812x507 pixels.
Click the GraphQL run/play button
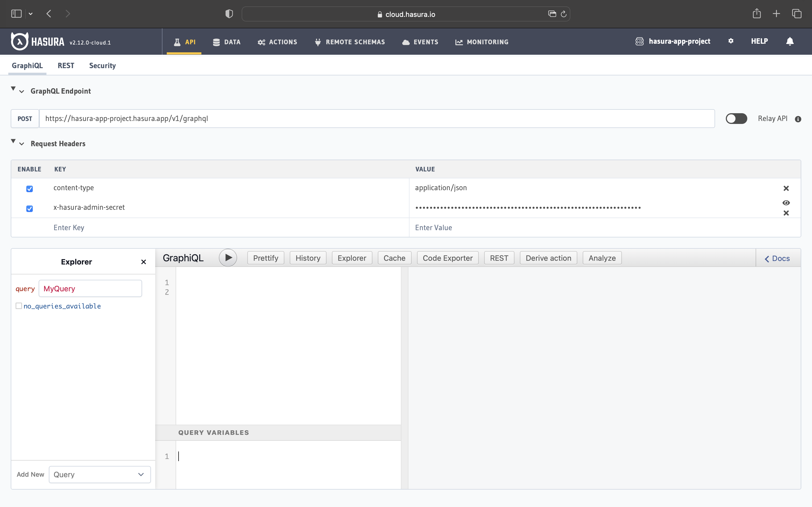coord(228,258)
